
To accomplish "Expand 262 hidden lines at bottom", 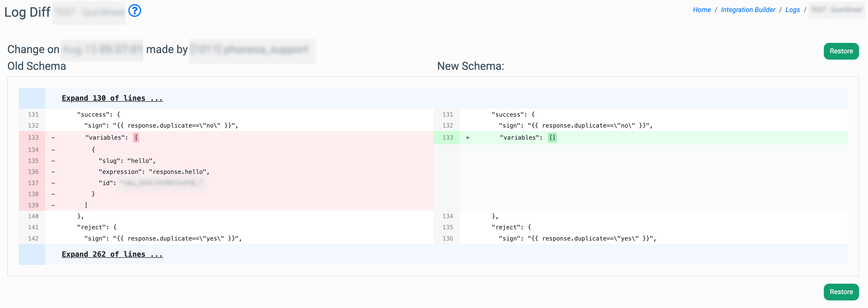I will pyautogui.click(x=112, y=254).
